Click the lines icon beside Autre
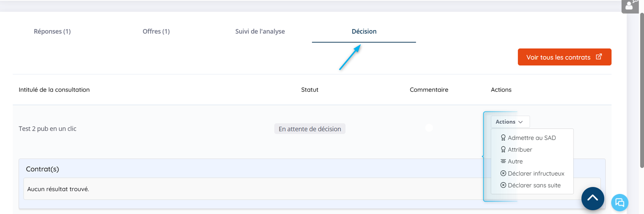This screenshot has height=214, width=644. (503, 161)
